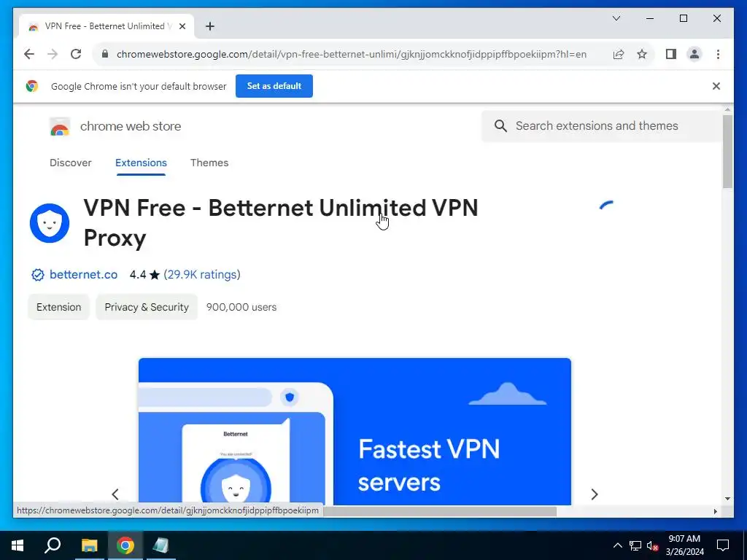Viewport: 747px width, 560px height.
Task: Bookmark this page with the star icon
Action: [x=642, y=54]
